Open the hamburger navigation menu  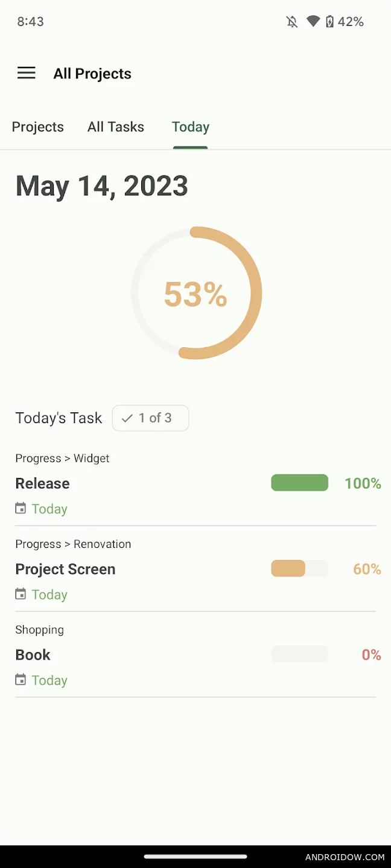coord(27,74)
